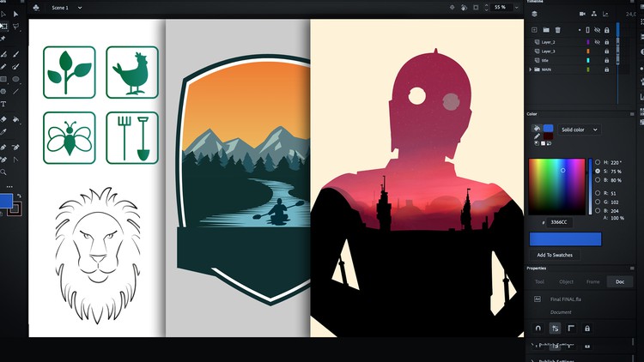Expand the MAIN layer folder
The width and height of the screenshot is (644, 362).
[531, 69]
